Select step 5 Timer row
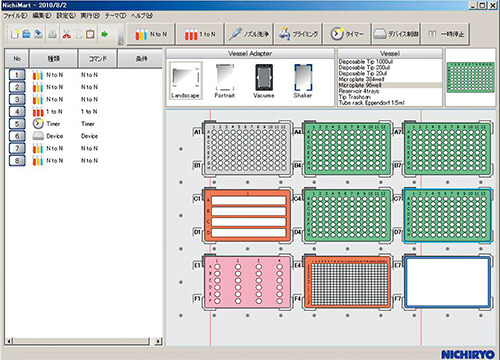 [83, 124]
